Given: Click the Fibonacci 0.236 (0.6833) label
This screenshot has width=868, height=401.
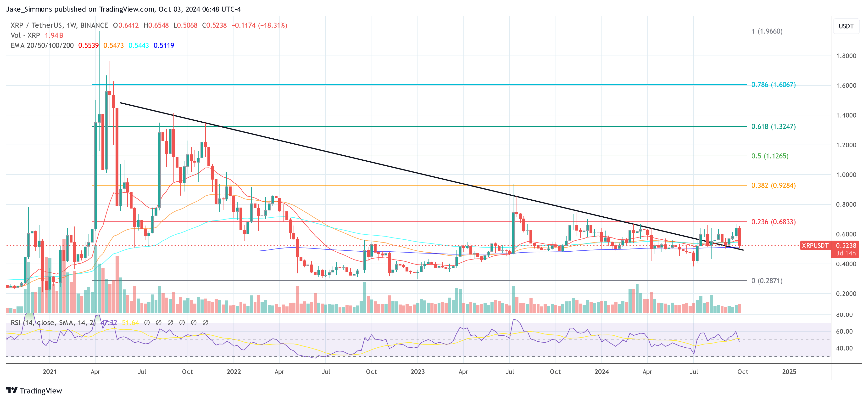Looking at the screenshot, I should pos(774,222).
